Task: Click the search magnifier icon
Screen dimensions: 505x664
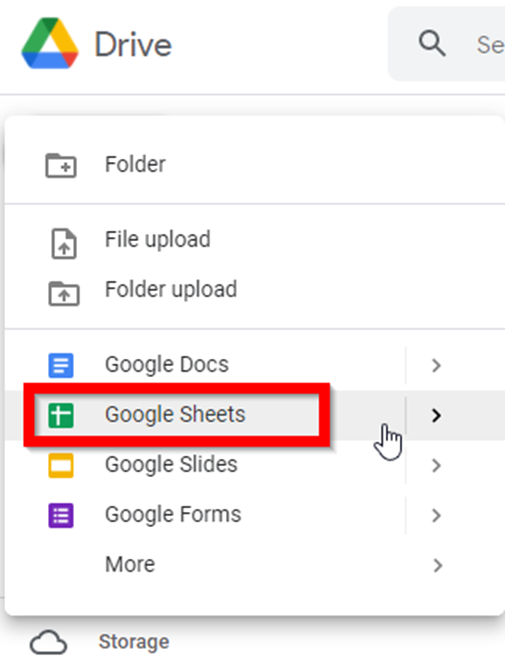Action: click(x=432, y=43)
